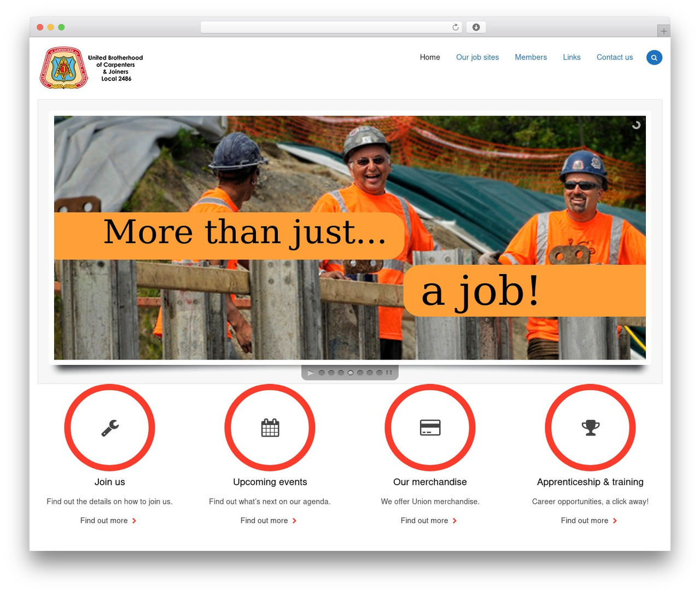
Task: Click 'Find out the details on how to join us.'
Action: 109,502
